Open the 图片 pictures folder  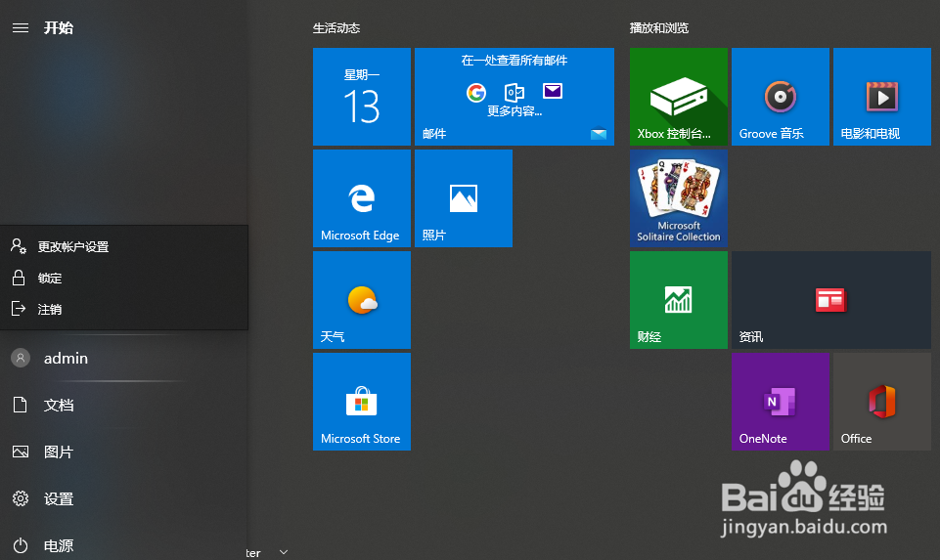coord(124,452)
